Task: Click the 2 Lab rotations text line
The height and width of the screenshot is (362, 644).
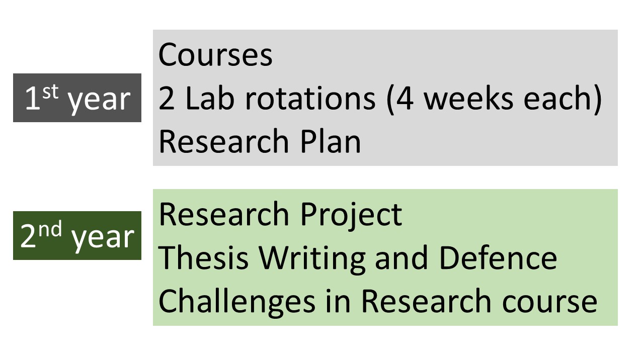Action: (x=380, y=99)
